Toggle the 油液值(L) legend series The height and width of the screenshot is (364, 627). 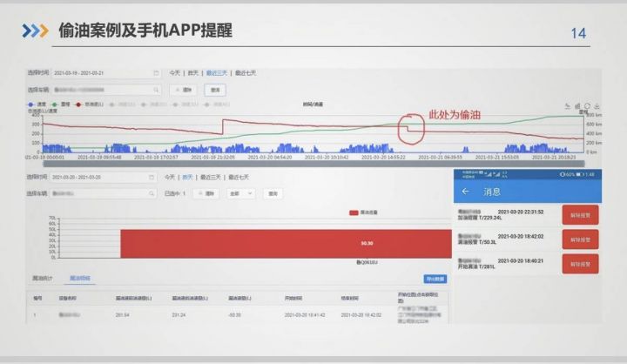pos(89,104)
